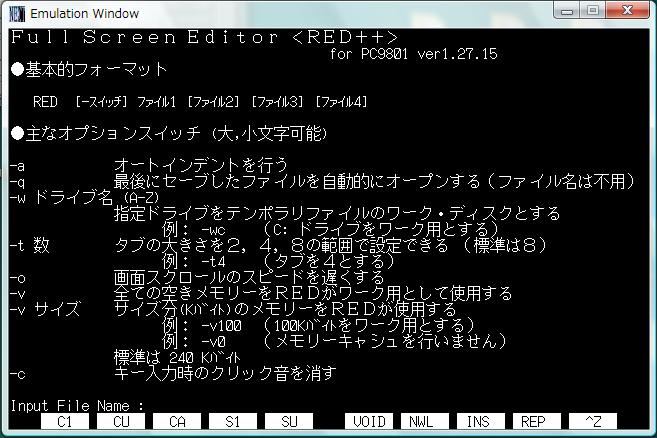Viewport: 657px width, 438px height.
Task: Click the '[-スイッチ]' text
Action: pyautogui.click(x=101, y=102)
